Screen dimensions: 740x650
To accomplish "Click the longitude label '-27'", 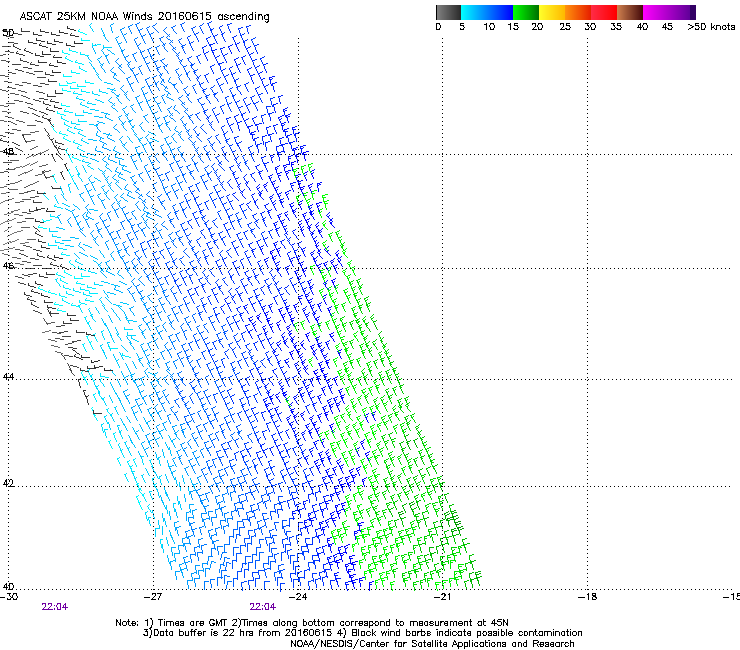I will point(153,597).
